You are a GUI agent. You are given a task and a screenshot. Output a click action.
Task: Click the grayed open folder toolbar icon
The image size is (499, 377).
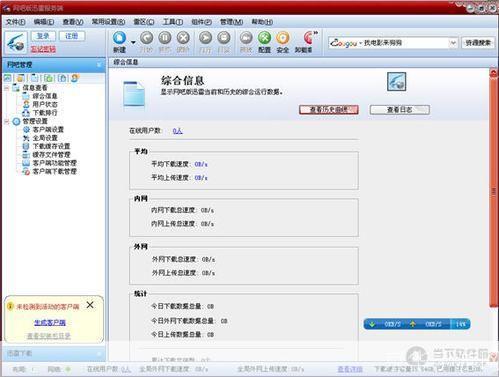tap(224, 38)
